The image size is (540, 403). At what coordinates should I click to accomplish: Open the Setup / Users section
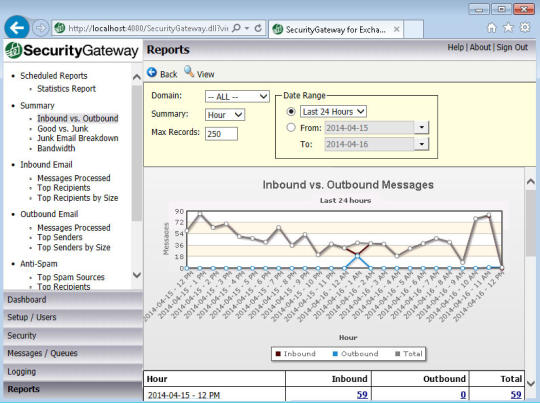[73, 317]
